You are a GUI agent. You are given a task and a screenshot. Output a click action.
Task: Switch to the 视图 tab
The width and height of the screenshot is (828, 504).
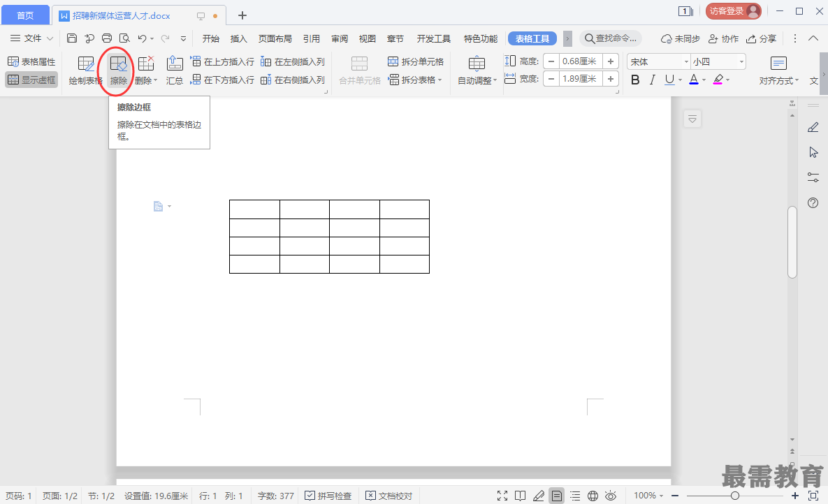point(368,38)
